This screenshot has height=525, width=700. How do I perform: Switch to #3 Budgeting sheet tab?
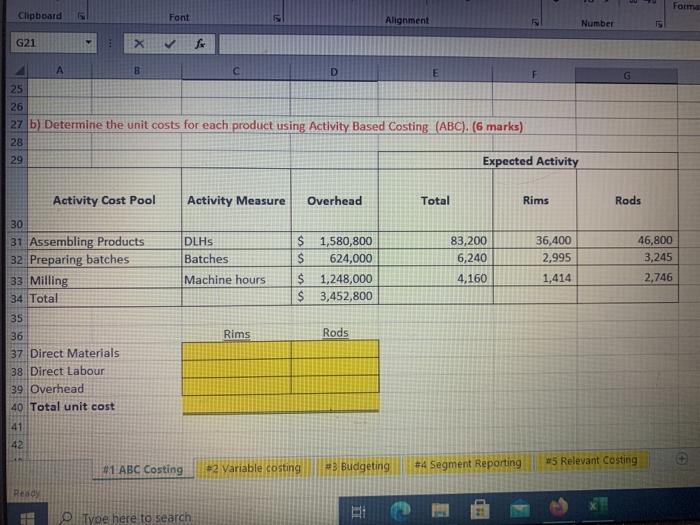coord(357,466)
